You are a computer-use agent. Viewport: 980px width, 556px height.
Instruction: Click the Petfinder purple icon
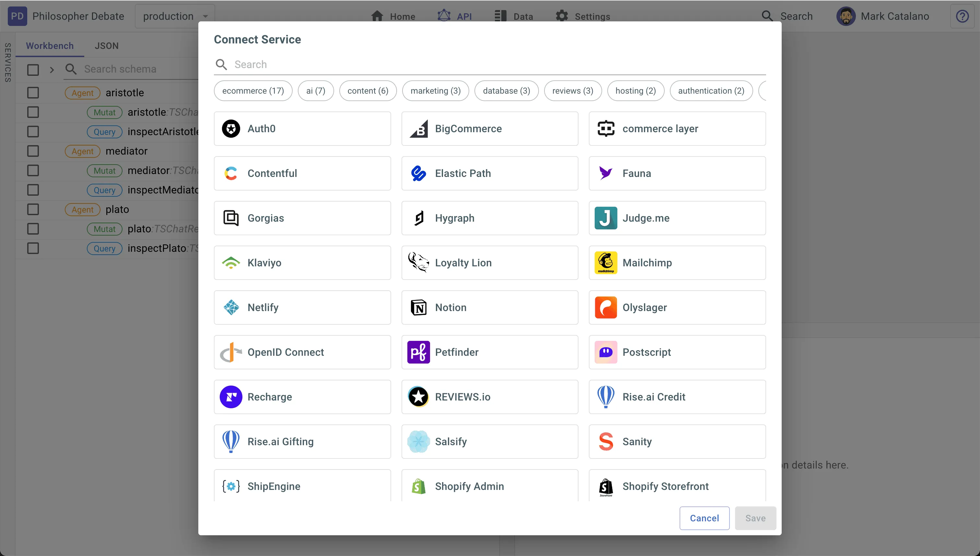pos(419,352)
